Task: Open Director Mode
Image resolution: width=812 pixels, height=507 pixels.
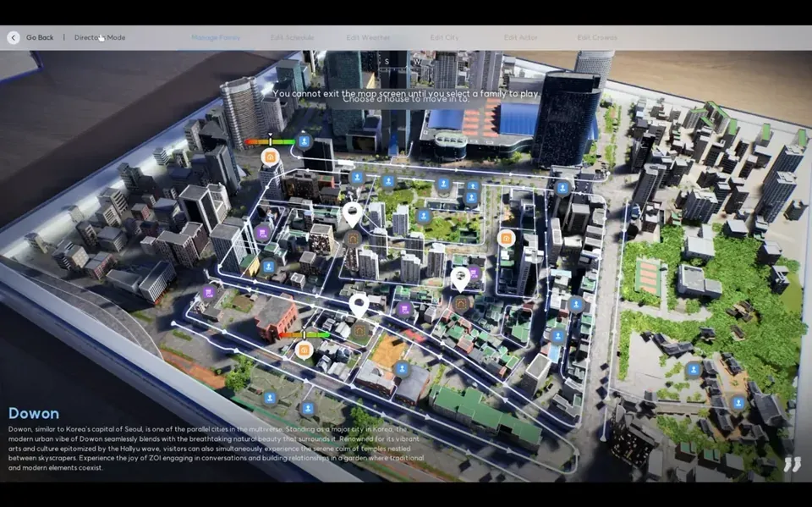Action: pyautogui.click(x=99, y=37)
